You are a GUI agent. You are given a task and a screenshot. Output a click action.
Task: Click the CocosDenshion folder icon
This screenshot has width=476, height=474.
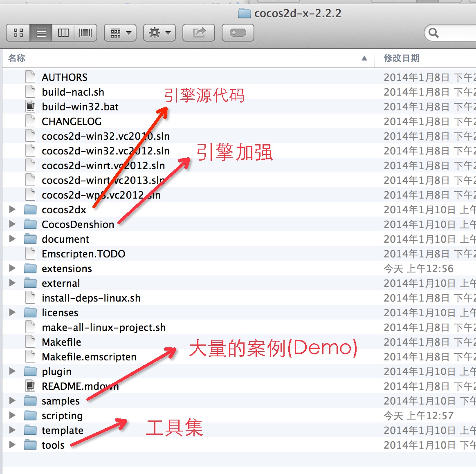point(30,224)
